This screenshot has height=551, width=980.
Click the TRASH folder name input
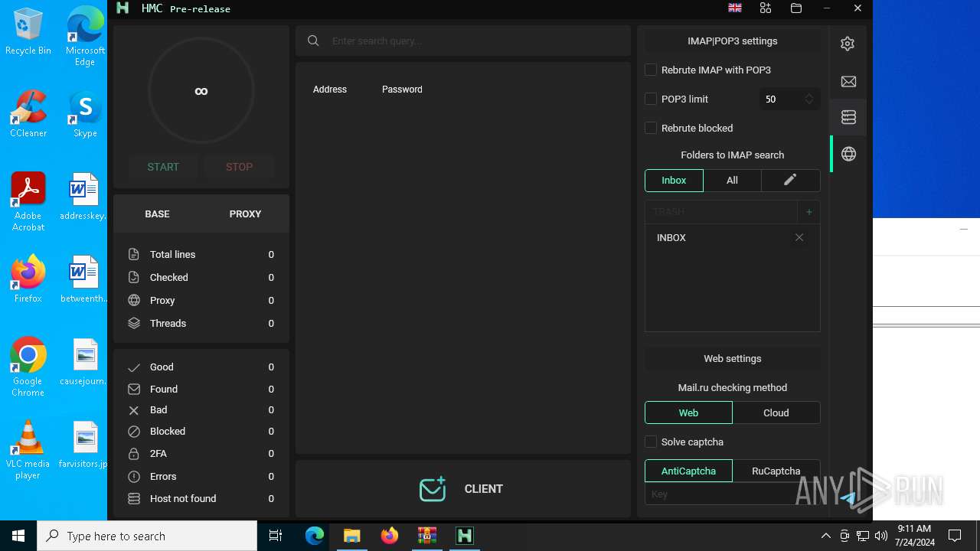pos(721,211)
